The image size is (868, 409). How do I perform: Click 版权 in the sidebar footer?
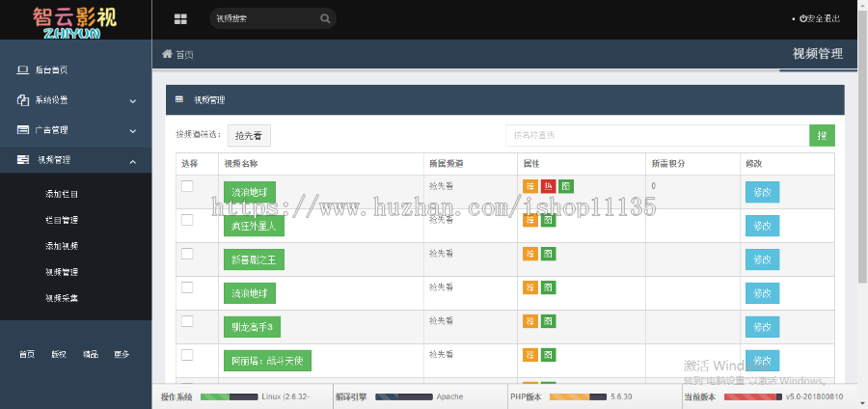click(59, 355)
